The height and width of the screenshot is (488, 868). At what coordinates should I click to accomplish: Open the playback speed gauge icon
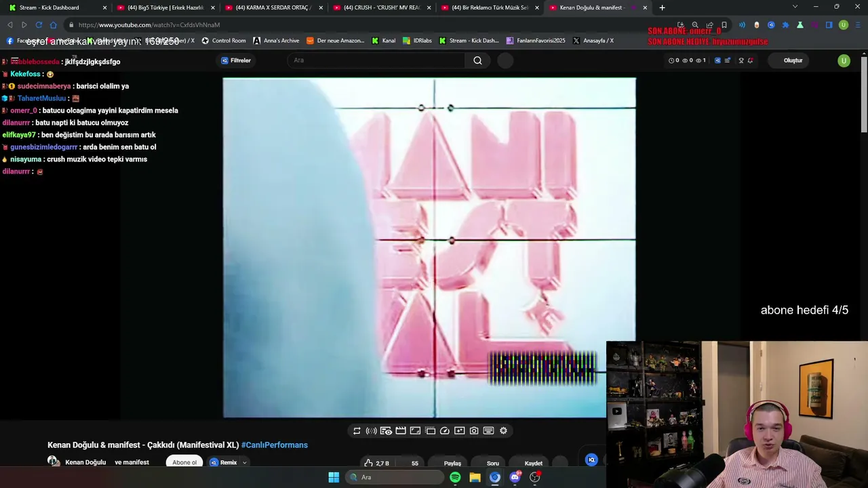point(445,430)
